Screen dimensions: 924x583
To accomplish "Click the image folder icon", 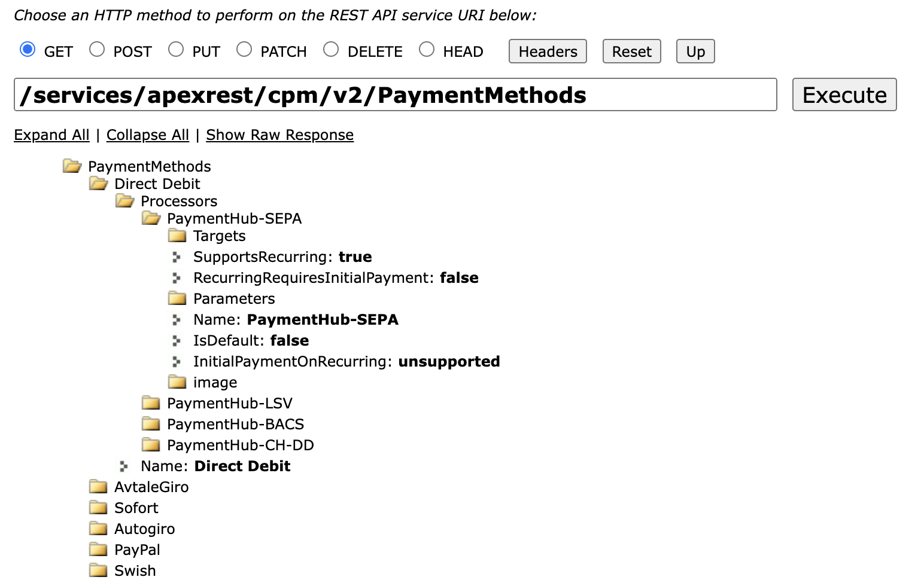I will pos(177,381).
